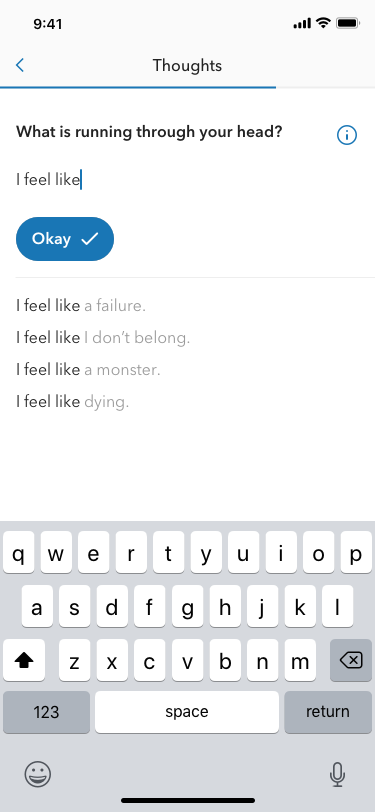Tap the return key

[x=328, y=712]
